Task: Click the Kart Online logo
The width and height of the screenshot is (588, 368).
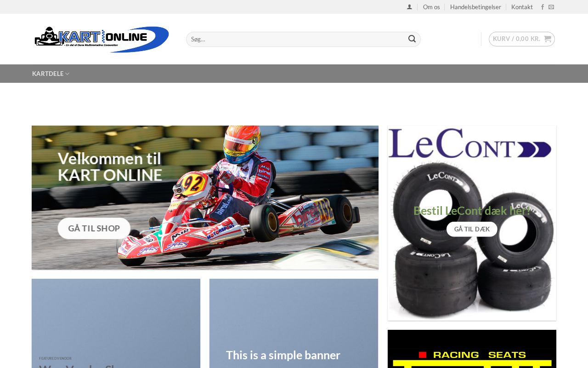Action: 101,39
